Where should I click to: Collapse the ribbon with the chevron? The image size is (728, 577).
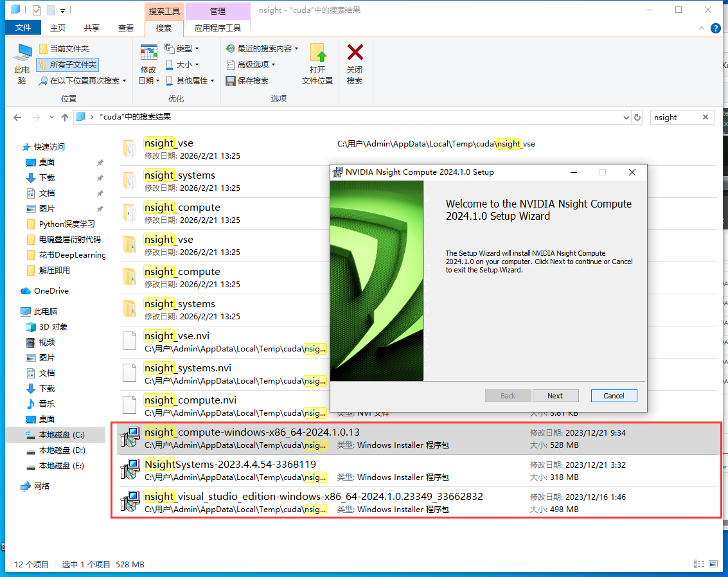[702, 28]
